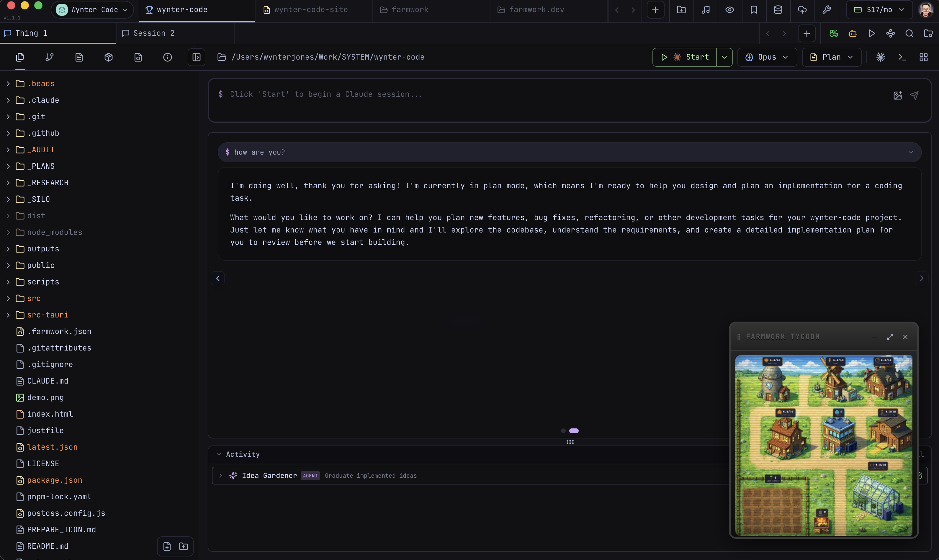Click the new file icon near README.md
Image resolution: width=939 pixels, height=560 pixels.
(167, 546)
